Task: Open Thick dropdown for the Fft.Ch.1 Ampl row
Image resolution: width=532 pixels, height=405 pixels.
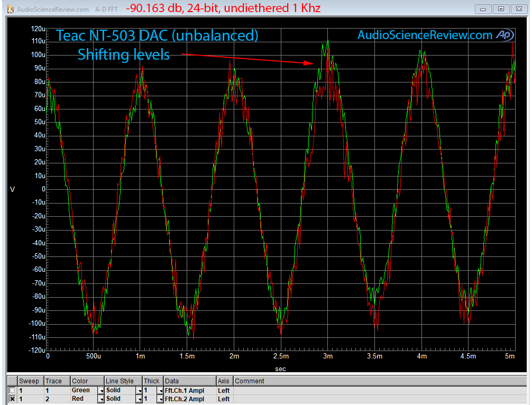Action: (160, 391)
